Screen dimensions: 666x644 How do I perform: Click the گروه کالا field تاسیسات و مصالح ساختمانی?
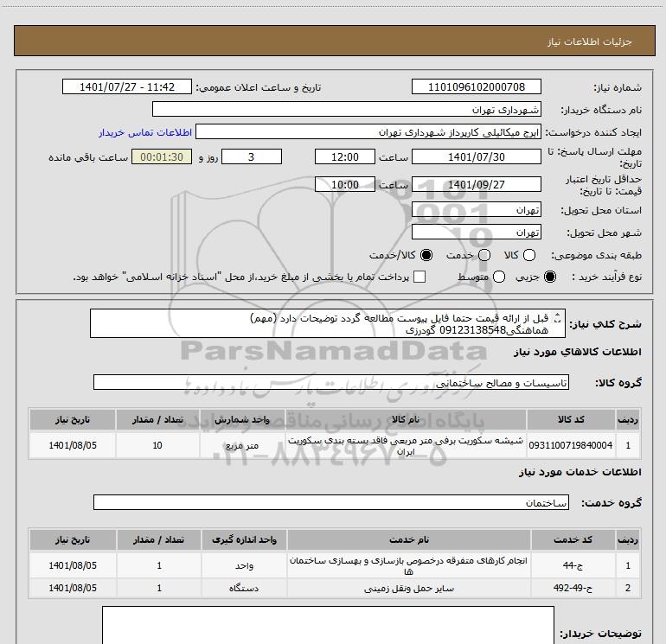click(331, 382)
